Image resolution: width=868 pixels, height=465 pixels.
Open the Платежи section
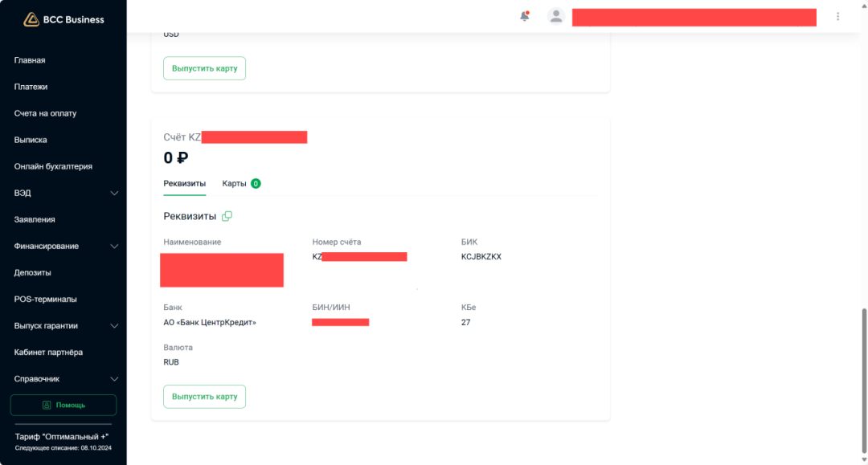(31, 87)
